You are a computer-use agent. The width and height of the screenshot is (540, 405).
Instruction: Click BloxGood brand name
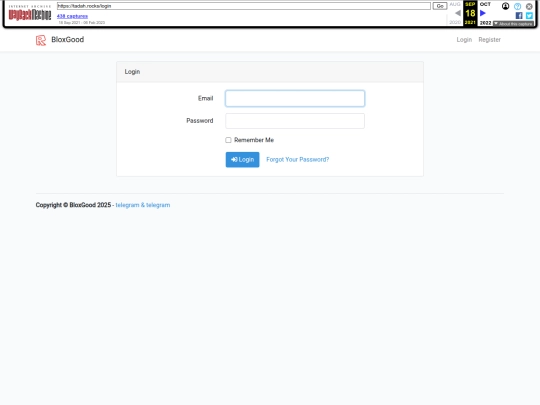(68, 40)
